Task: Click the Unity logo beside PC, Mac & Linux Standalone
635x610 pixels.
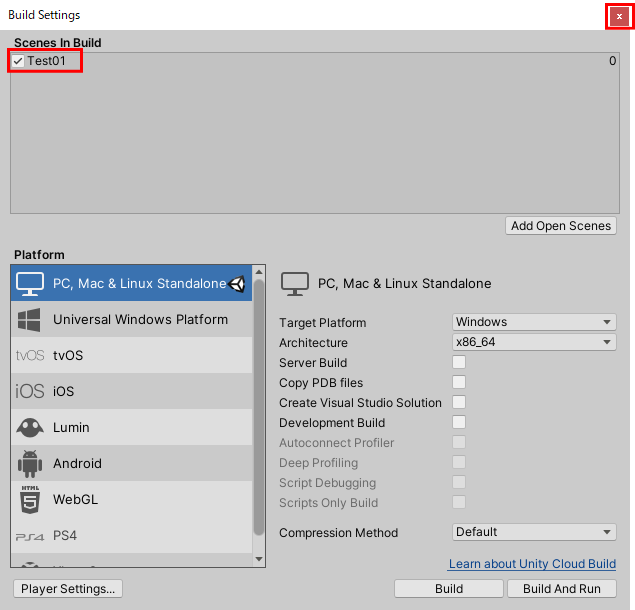Action: tap(237, 284)
